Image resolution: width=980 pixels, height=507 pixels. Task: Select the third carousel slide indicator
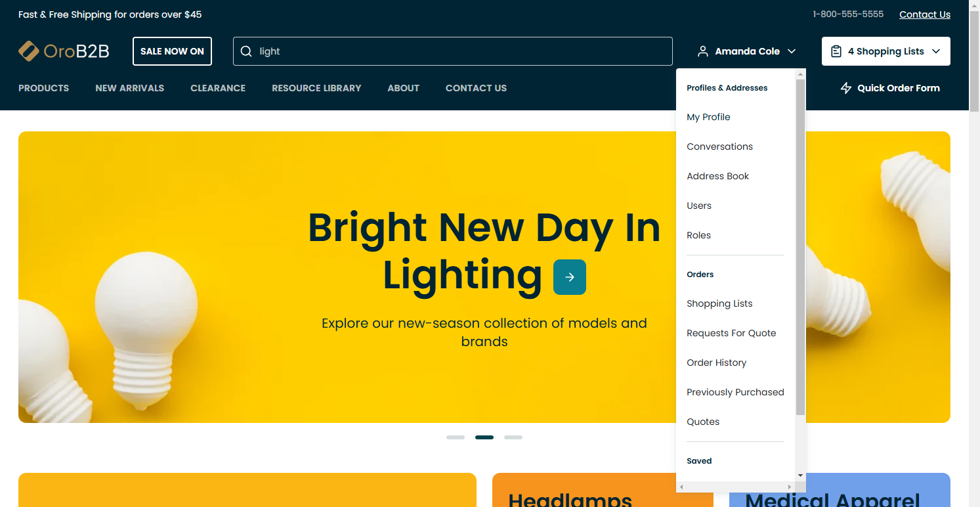coord(513,437)
